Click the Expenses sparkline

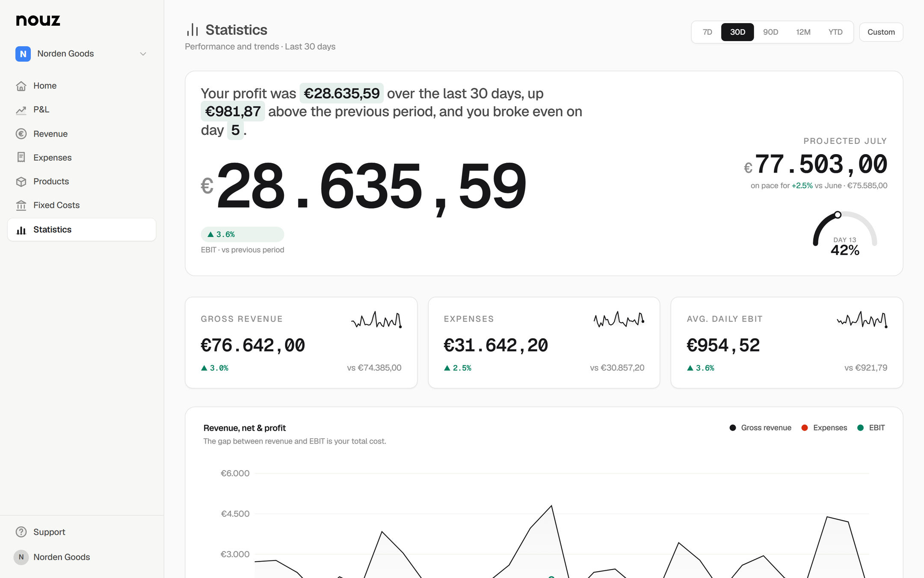point(619,319)
